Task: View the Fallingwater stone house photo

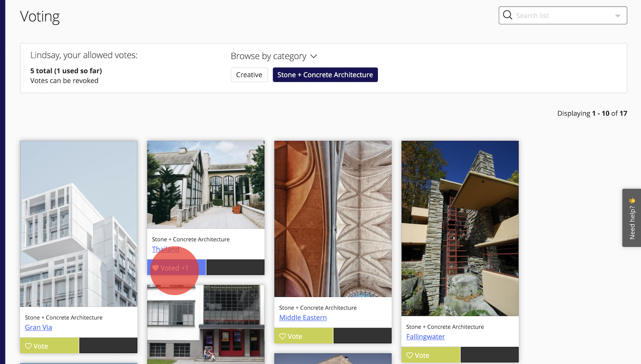Action: (459, 228)
